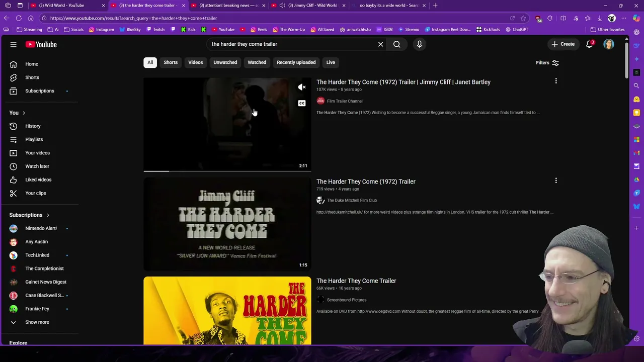This screenshot has height=362, width=644.
Task: Open the Create button menu
Action: coord(562,44)
